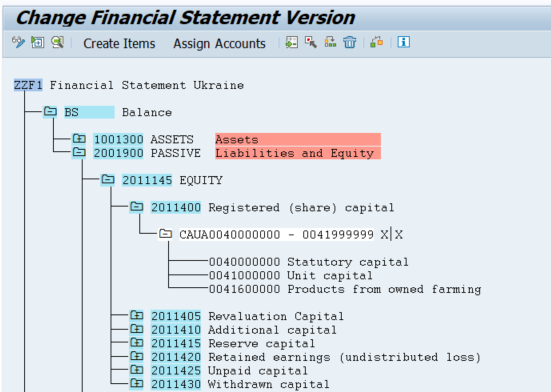
Task: Click the 'PASSIVE' label text
Action: point(176,153)
